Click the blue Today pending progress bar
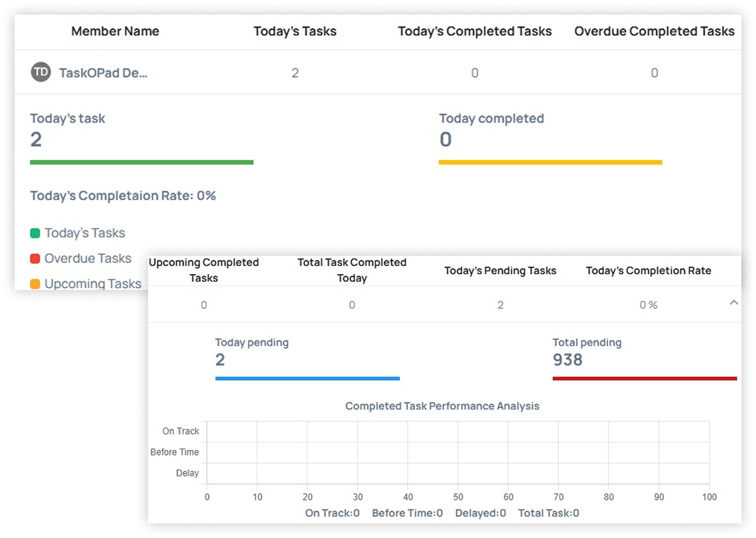The height and width of the screenshot is (538, 756). click(307, 378)
